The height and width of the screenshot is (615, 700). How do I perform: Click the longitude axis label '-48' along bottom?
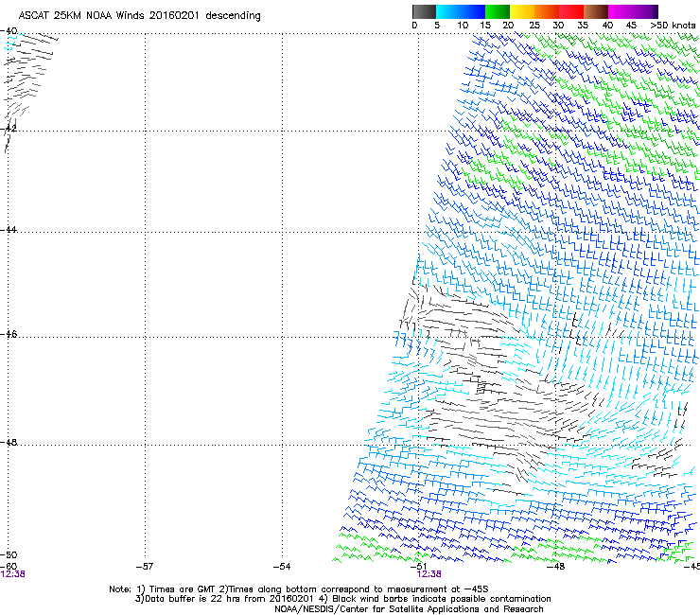point(555,567)
